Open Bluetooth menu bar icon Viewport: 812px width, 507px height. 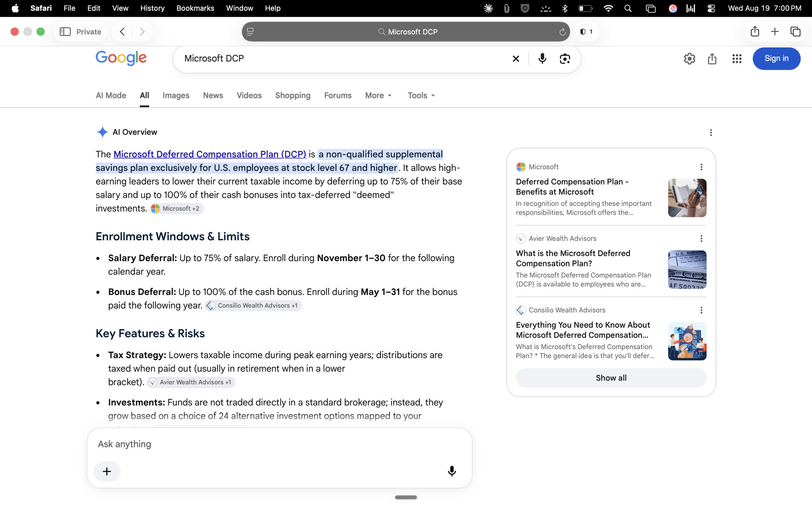(565, 8)
